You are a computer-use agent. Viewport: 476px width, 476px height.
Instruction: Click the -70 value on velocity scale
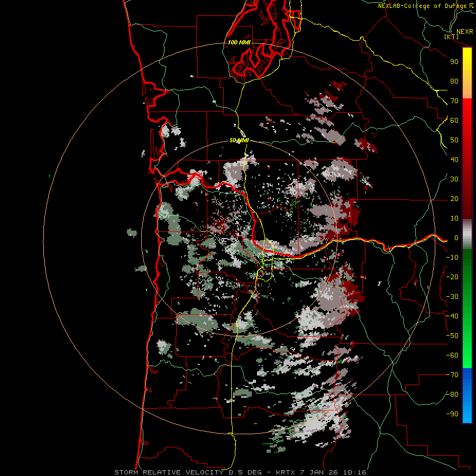click(452, 375)
